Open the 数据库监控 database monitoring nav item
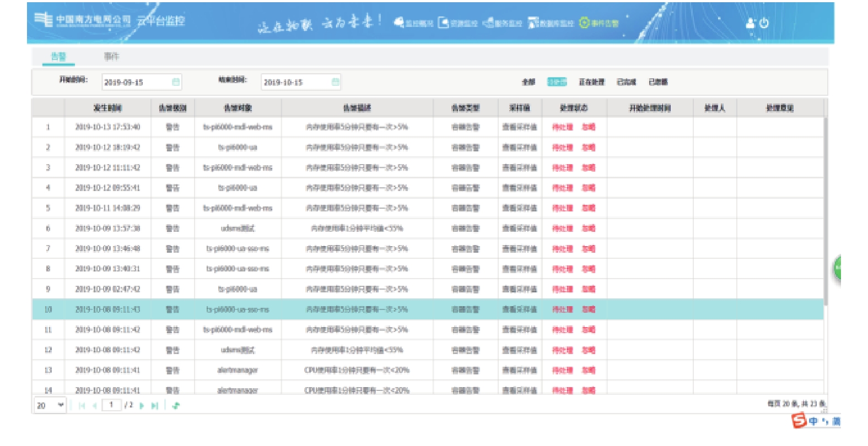This screenshot has width=868, height=446. click(x=551, y=23)
